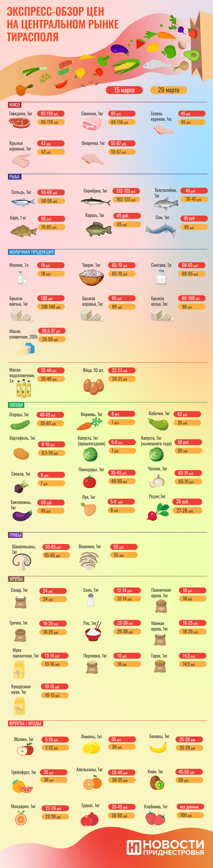Viewport: 213px width, 868px height.
Task: Click the infographic title about Тирасполь market
Action: point(63,24)
